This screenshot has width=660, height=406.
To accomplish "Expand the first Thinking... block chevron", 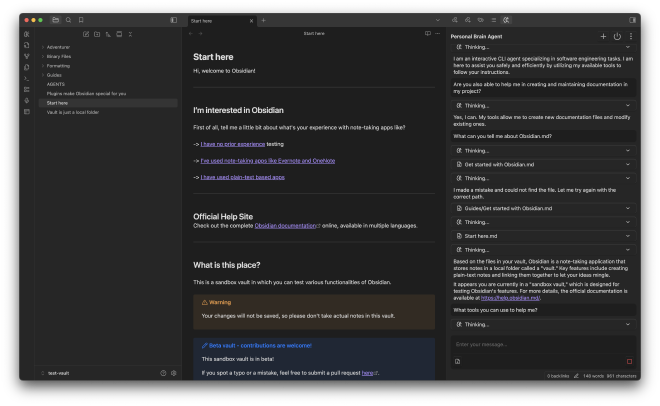I will [x=628, y=47].
